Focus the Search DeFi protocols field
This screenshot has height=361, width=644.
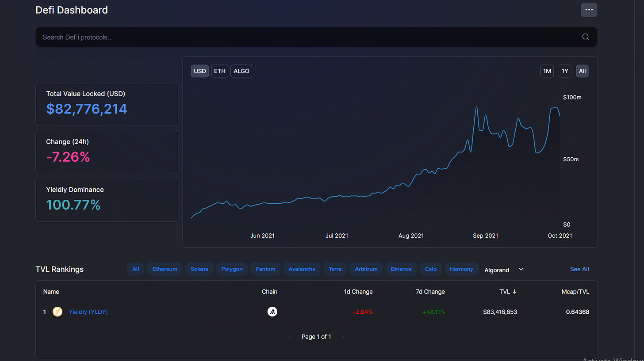(316, 37)
